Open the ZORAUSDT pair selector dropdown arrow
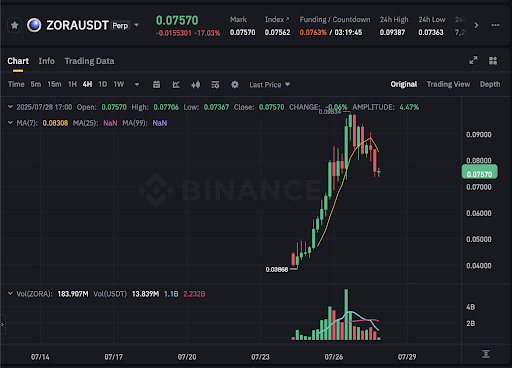This screenshot has width=512, height=368. [136, 25]
